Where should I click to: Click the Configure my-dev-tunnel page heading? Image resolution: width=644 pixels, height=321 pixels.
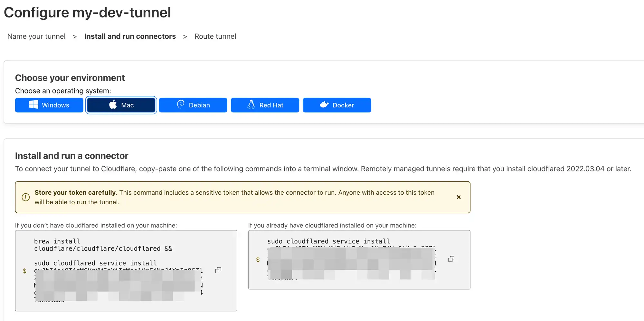[87, 13]
